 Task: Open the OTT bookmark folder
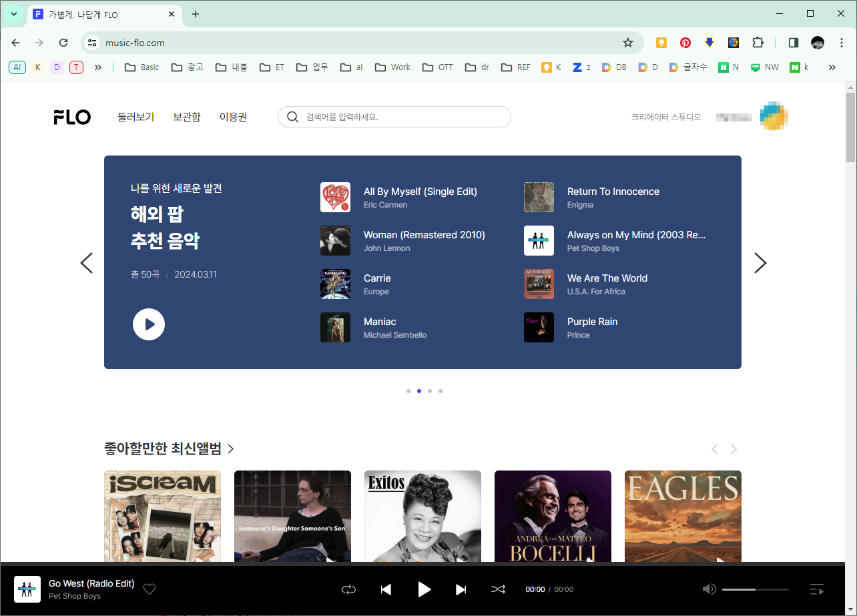coord(438,67)
